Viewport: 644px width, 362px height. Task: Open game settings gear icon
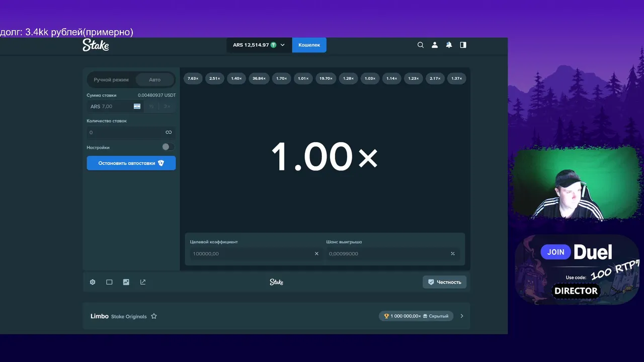pyautogui.click(x=93, y=282)
